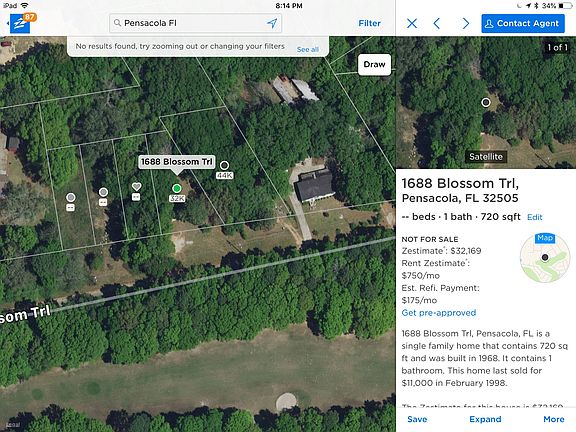
Task: Edit the beds and bath facts
Action: tap(534, 217)
